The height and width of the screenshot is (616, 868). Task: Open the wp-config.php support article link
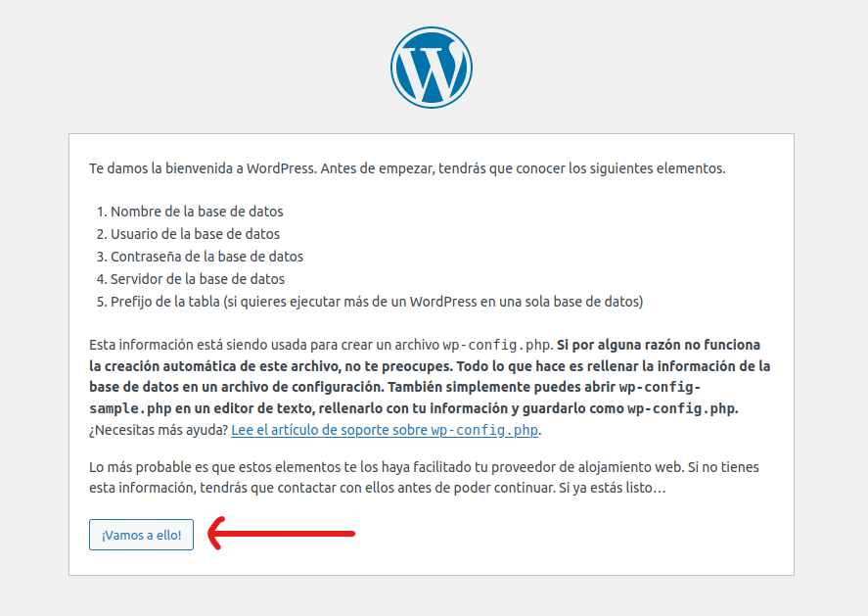tap(386, 430)
